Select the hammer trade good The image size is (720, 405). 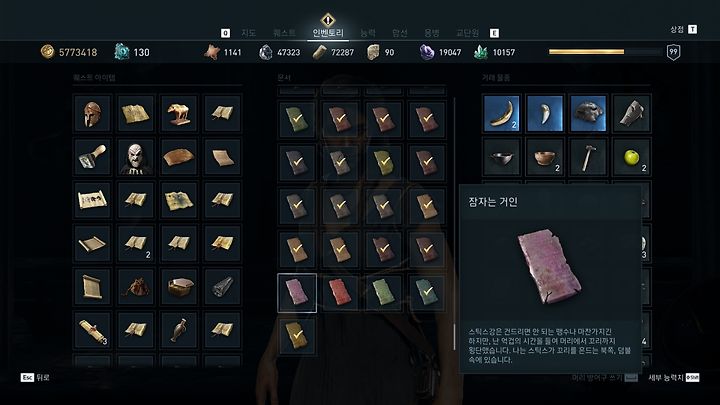588,158
